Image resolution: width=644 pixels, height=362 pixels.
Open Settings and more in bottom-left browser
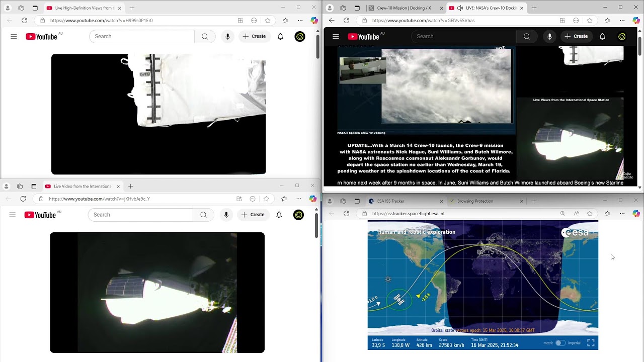299,199
